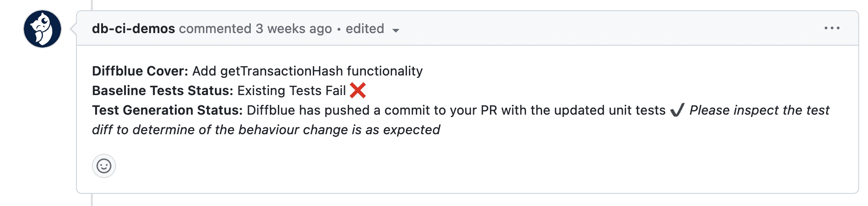Click the Add getTransactionHash functionality text
This screenshot has height=206, width=868.
tap(308, 71)
